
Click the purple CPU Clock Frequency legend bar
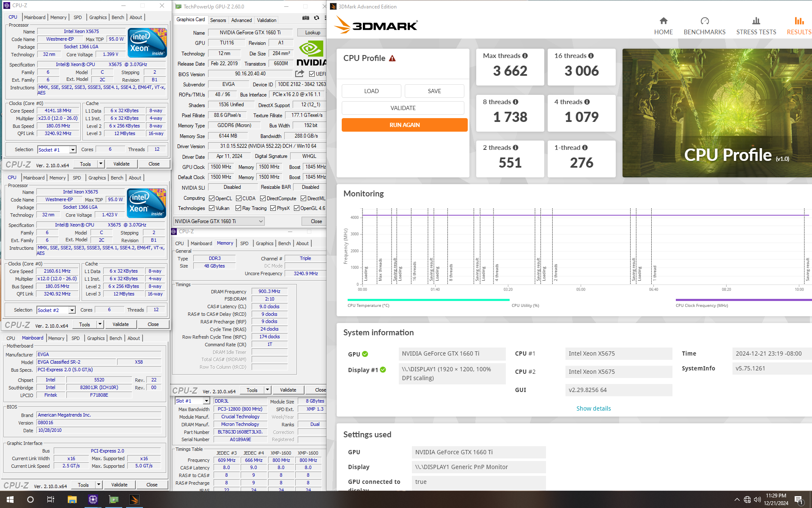click(743, 300)
